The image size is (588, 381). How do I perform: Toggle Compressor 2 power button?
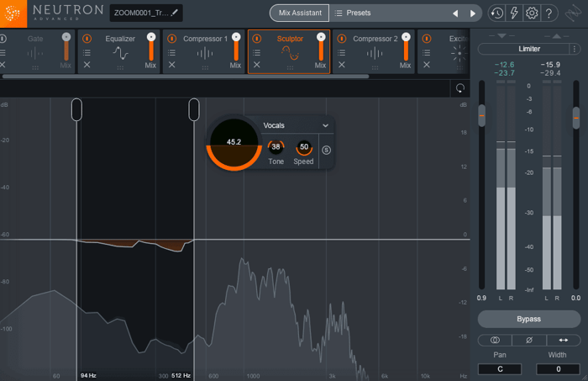pyautogui.click(x=342, y=39)
